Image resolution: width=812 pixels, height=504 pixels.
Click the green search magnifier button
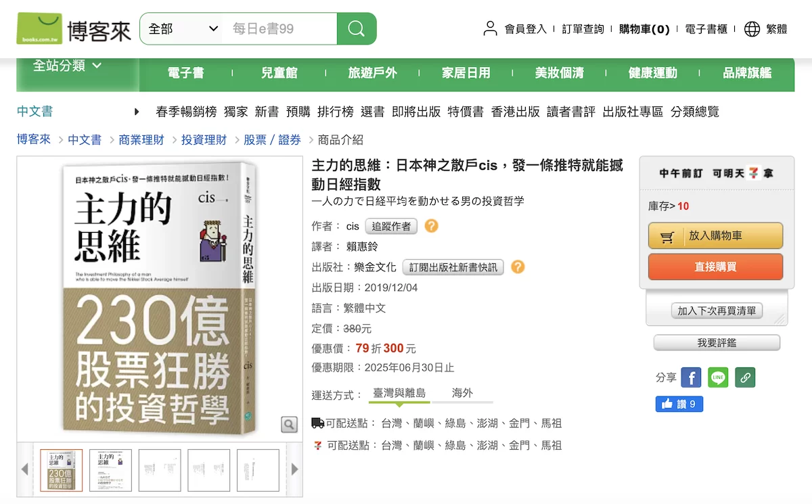click(357, 29)
